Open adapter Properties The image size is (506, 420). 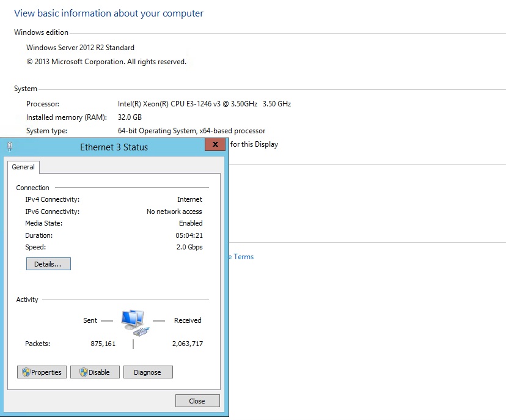tap(42, 372)
